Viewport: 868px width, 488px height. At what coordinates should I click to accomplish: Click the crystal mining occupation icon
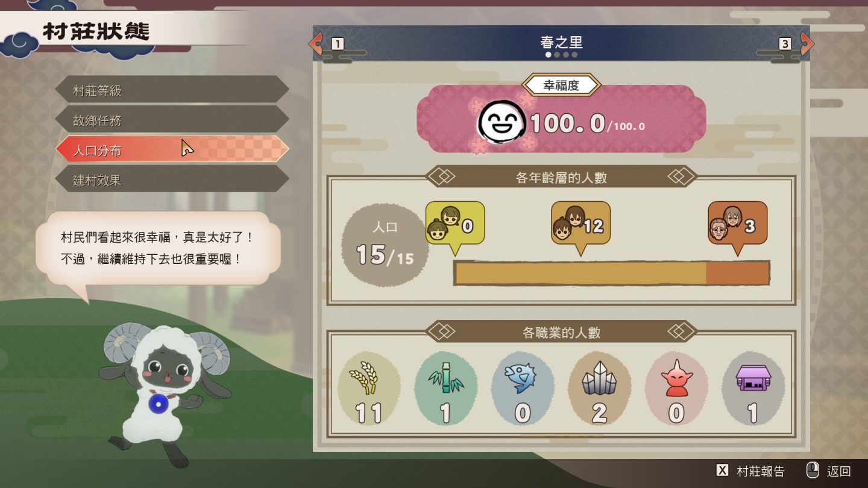(x=599, y=378)
